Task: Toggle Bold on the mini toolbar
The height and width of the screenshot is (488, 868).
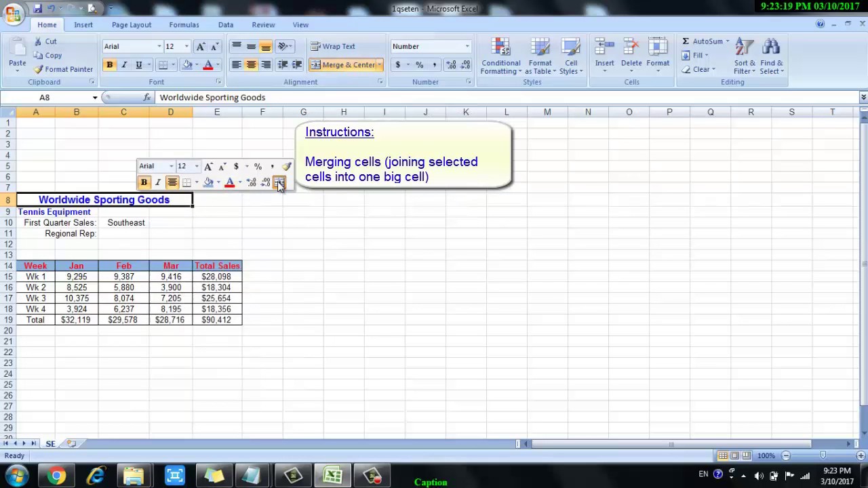Action: tap(144, 182)
